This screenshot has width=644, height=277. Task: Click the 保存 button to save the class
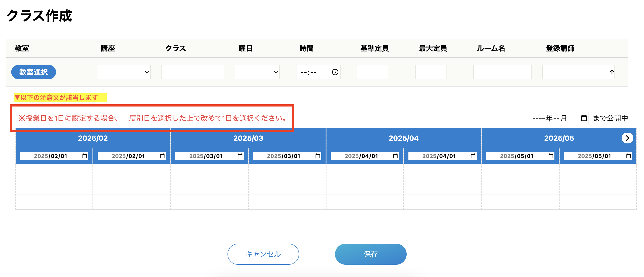point(371,254)
